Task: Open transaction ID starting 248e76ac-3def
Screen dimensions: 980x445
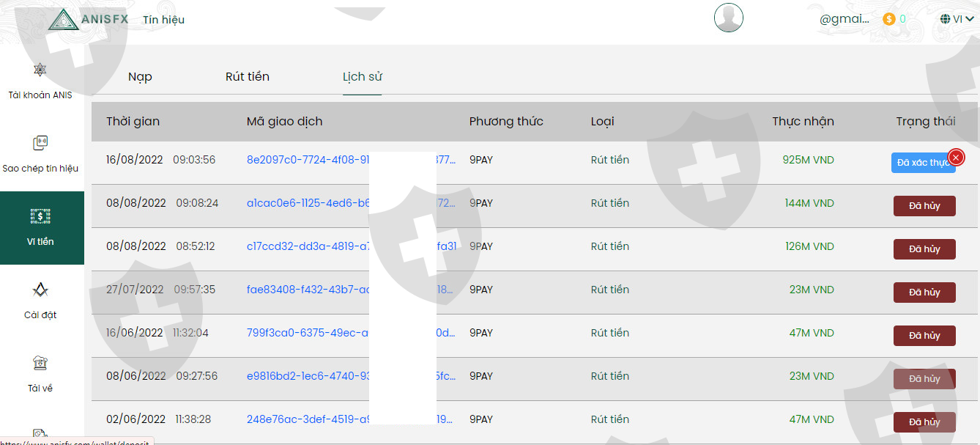Action: pyautogui.click(x=352, y=419)
